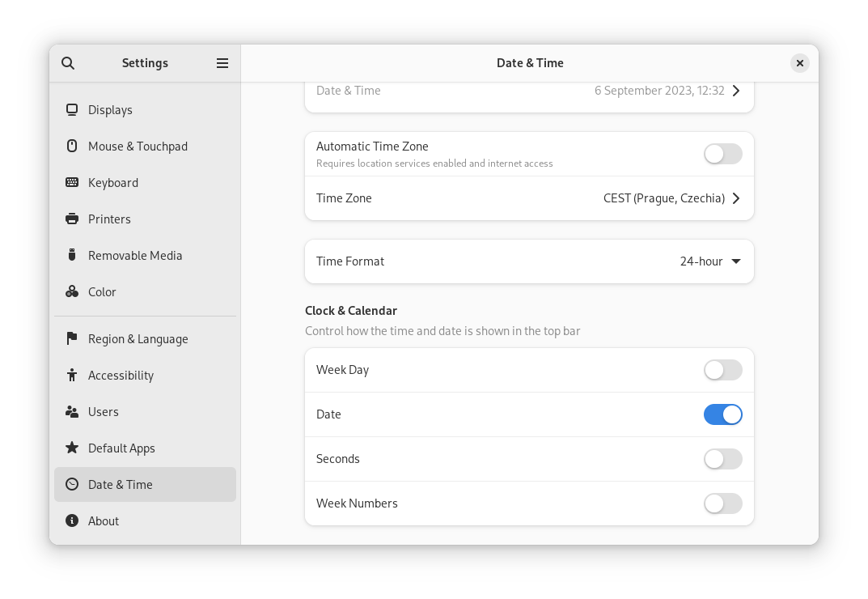Click the Mouse & Touchpad icon

pos(72,147)
